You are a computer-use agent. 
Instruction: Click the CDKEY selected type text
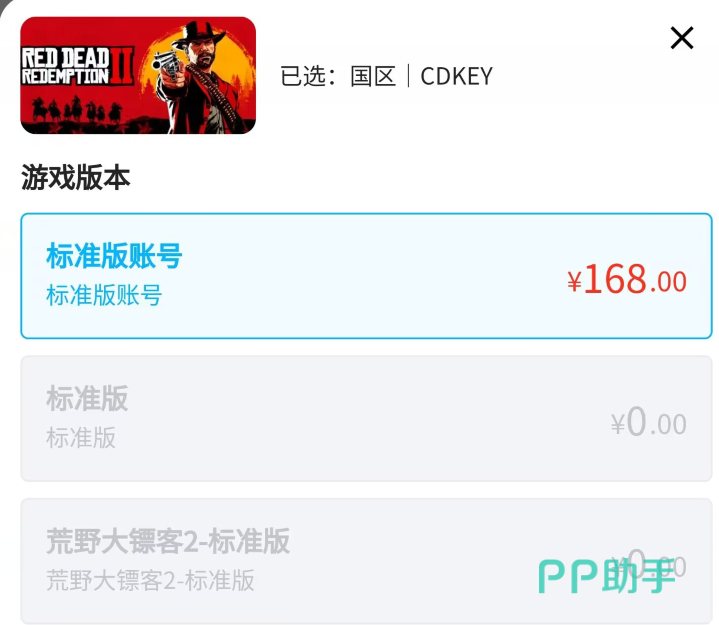456,77
